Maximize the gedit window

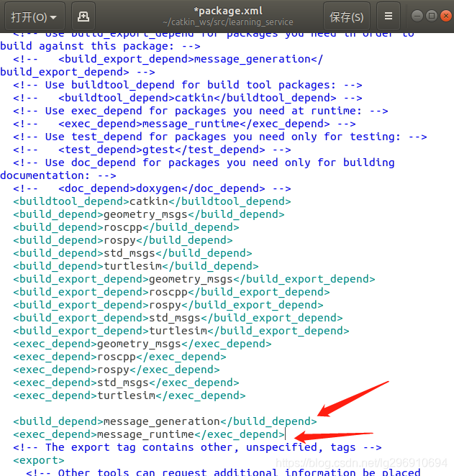[x=432, y=16]
